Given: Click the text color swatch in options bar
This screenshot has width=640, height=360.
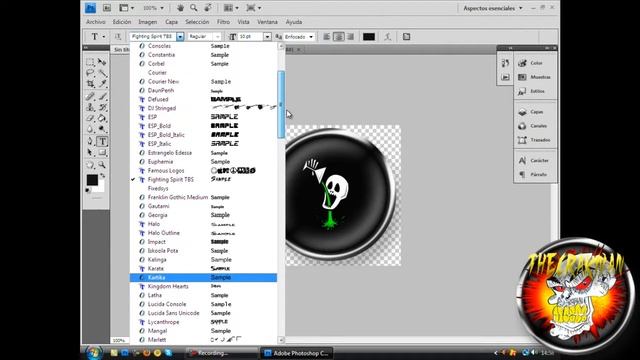Looking at the screenshot, I should [x=369, y=37].
